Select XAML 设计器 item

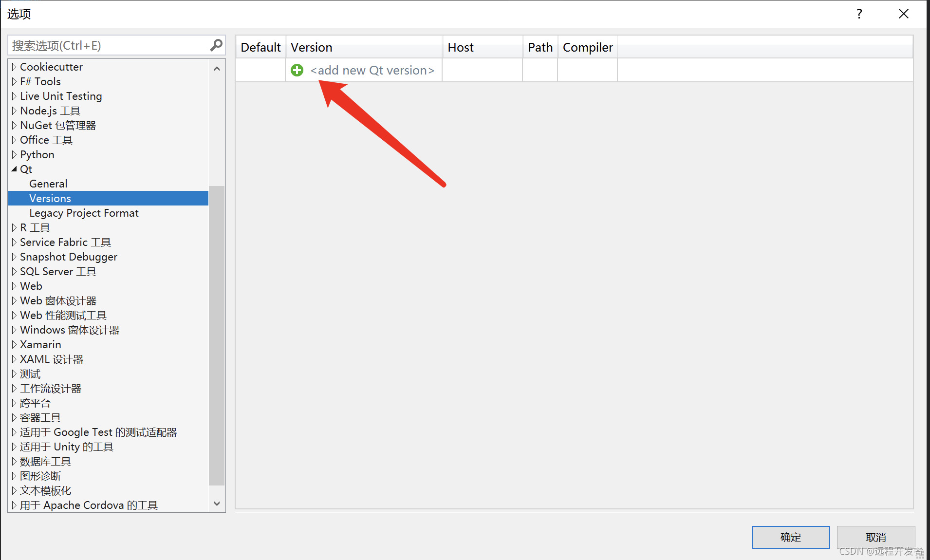click(x=52, y=359)
